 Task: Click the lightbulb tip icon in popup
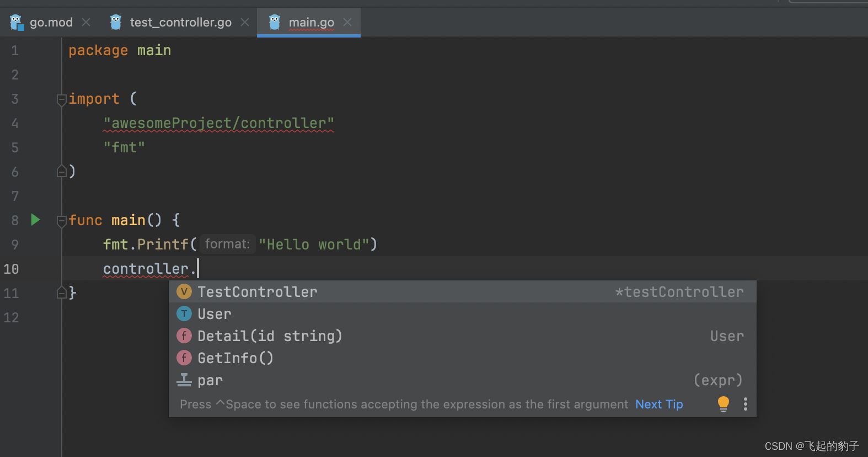point(724,404)
